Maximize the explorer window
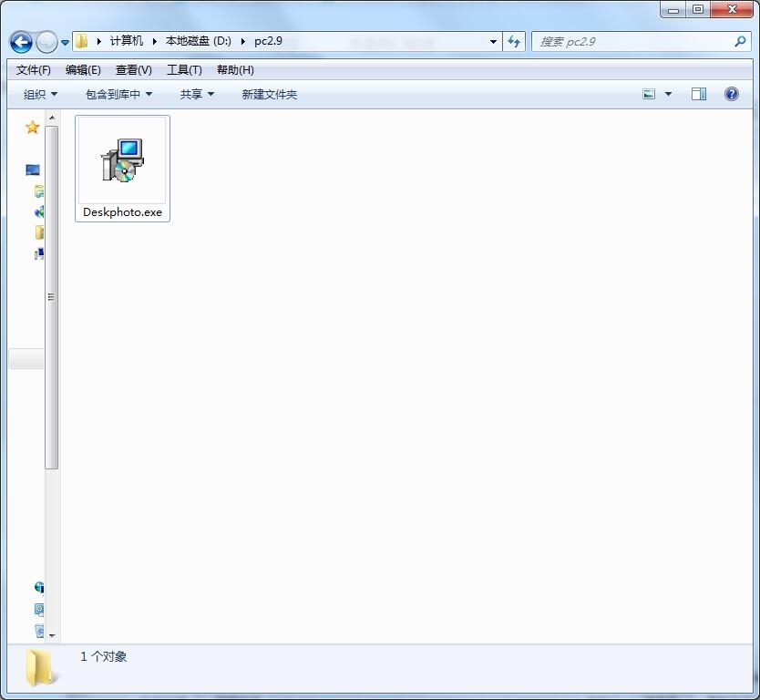 (698, 10)
